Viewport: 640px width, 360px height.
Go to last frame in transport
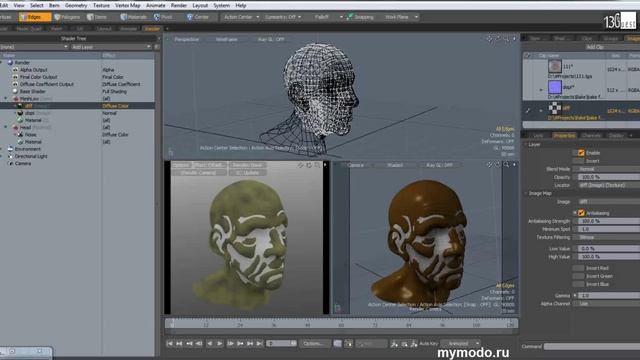point(260,344)
